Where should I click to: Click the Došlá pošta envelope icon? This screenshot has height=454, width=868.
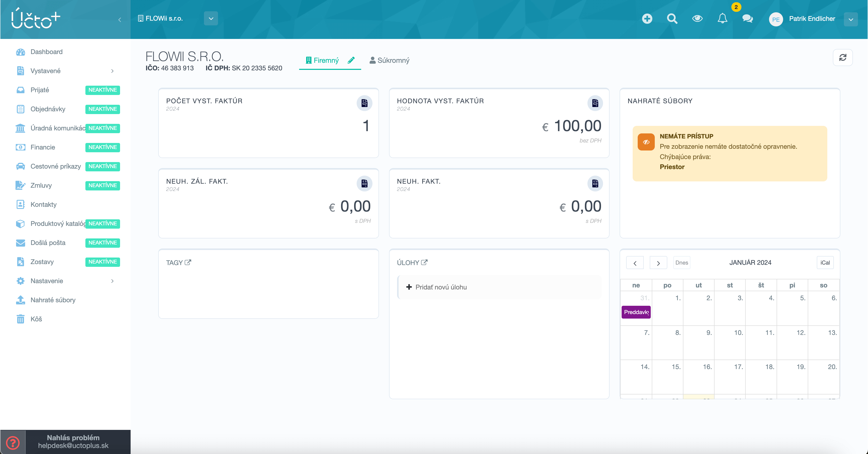21,243
